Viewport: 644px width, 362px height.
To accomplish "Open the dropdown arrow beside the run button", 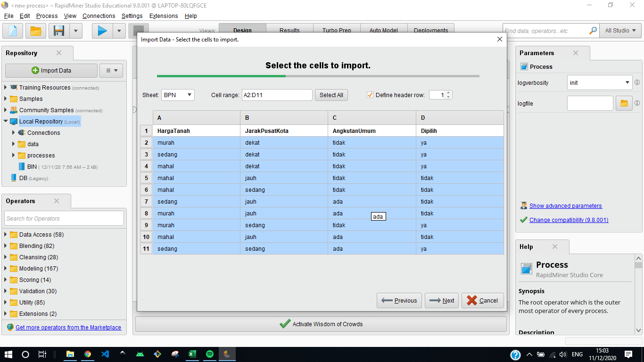I will coord(119,31).
